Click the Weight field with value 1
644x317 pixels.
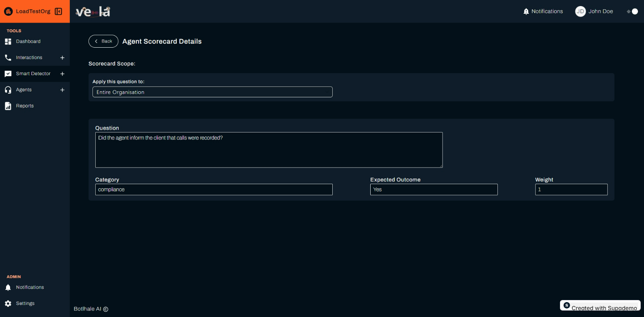tap(571, 189)
